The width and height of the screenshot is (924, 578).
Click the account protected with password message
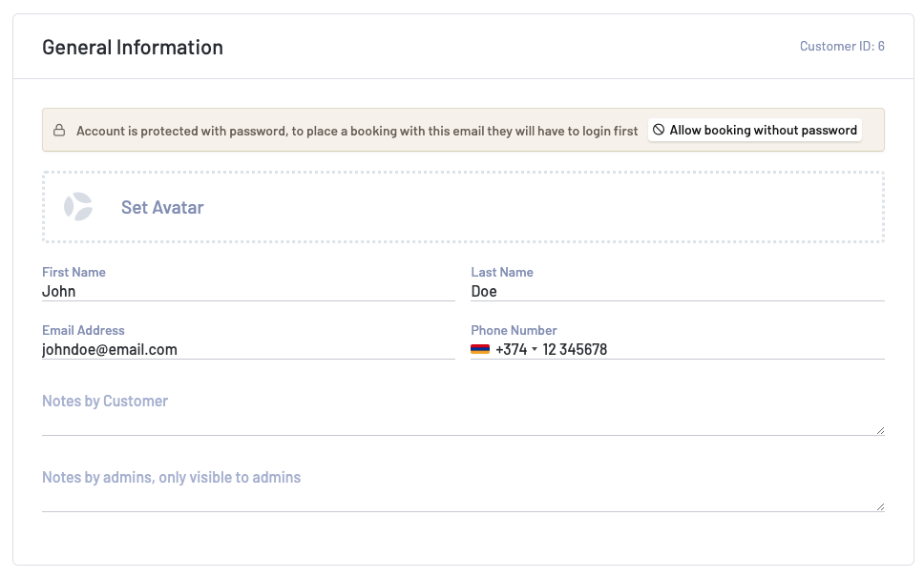[x=357, y=131]
